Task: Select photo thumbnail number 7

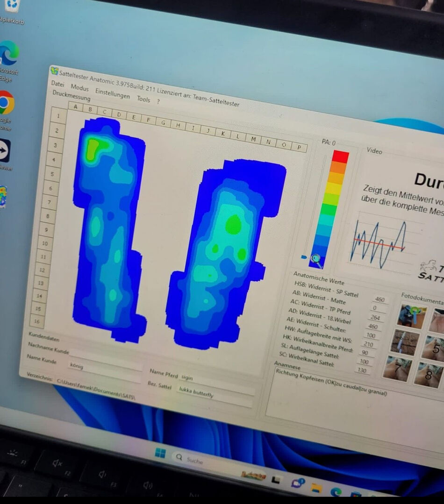Action: point(397,368)
